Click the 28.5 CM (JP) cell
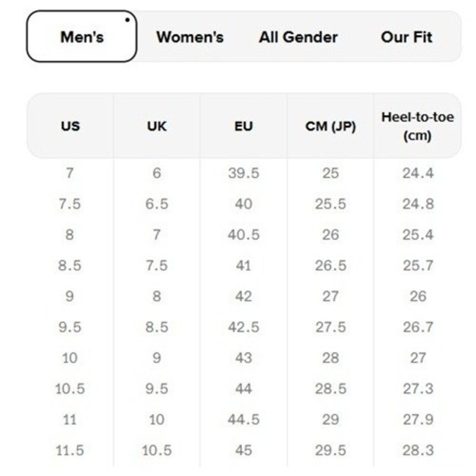Viewport: 476px width, 476px height. tap(331, 389)
